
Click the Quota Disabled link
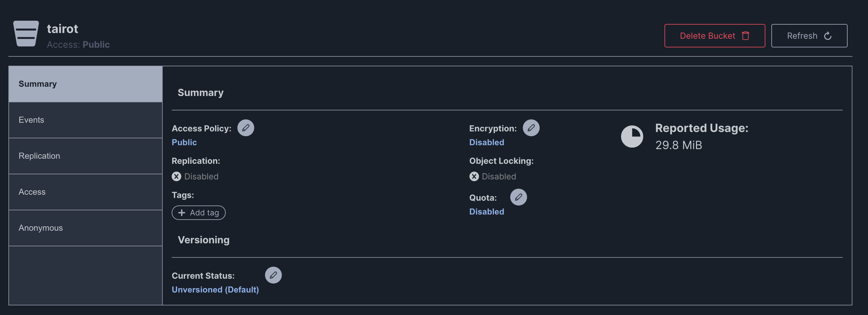pyautogui.click(x=486, y=212)
